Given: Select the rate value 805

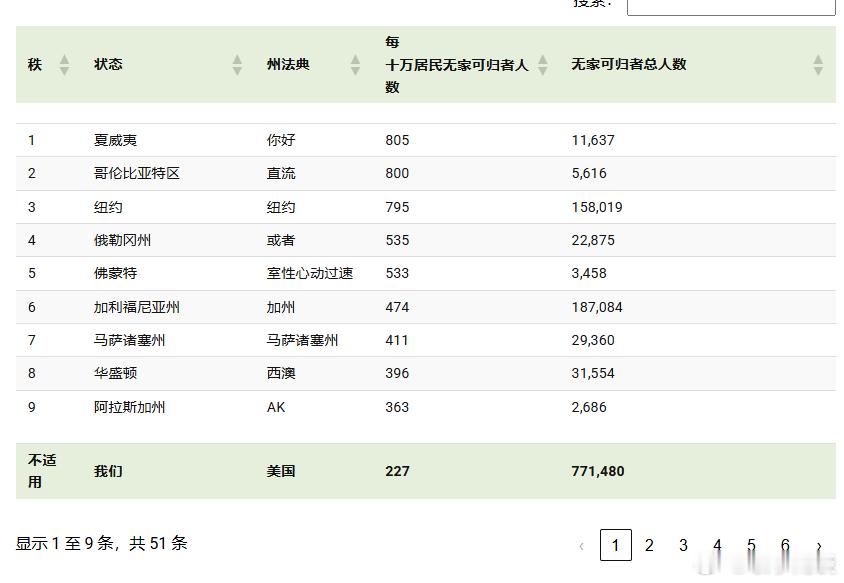Looking at the screenshot, I should point(397,140).
